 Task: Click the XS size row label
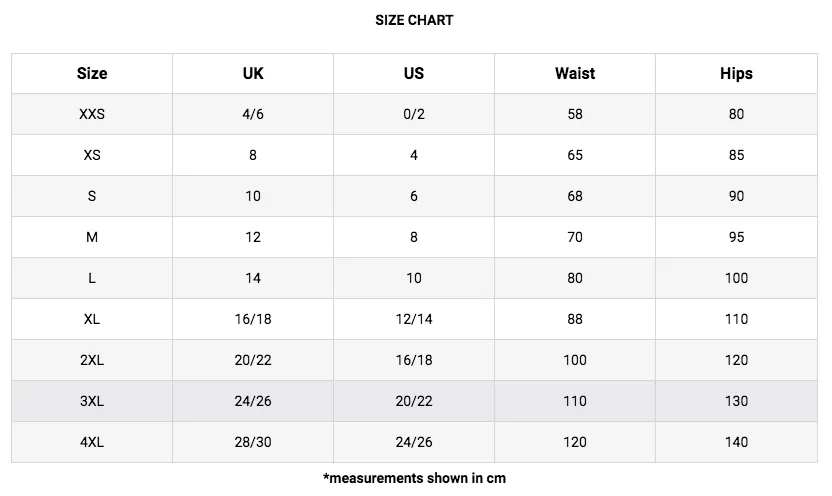point(92,155)
